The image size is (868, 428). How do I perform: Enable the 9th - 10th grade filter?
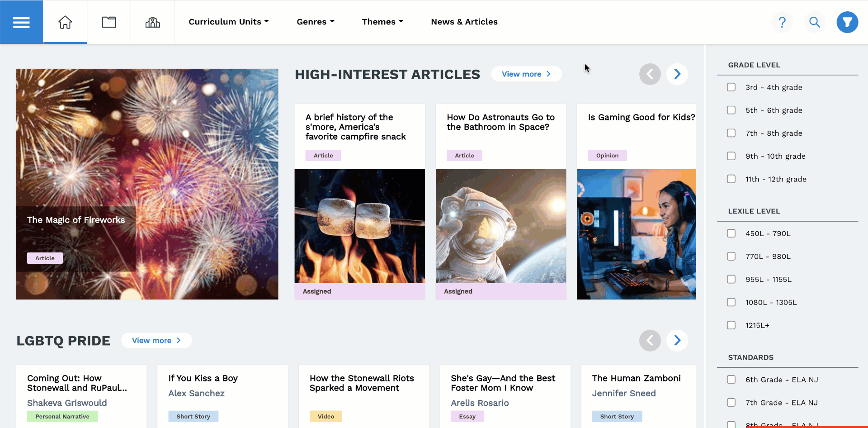[x=731, y=156]
